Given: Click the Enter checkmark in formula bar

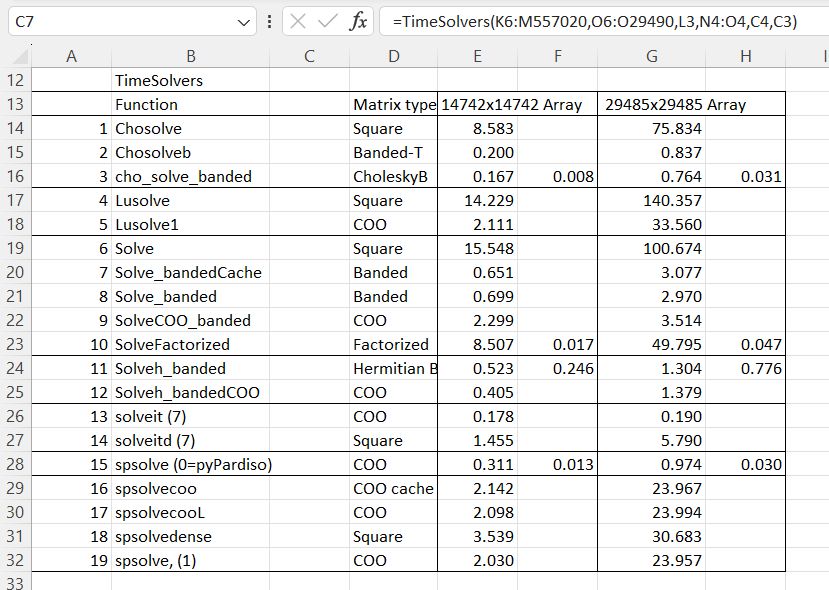Looking at the screenshot, I should tap(328, 21).
